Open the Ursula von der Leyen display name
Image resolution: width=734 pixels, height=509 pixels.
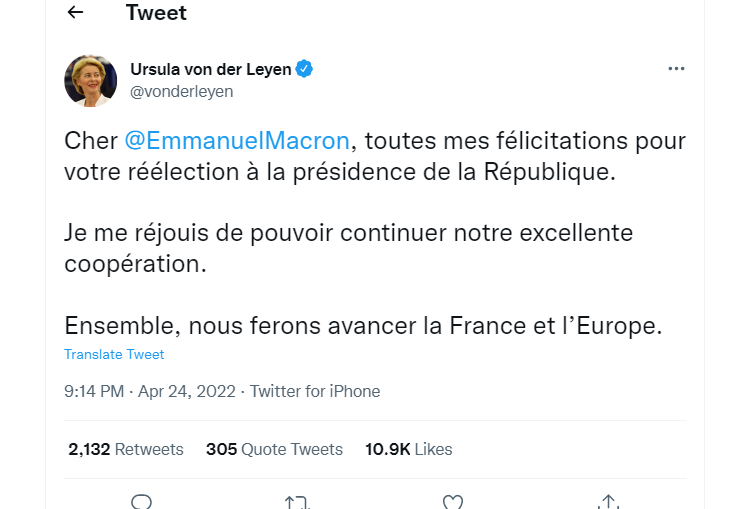tap(211, 69)
